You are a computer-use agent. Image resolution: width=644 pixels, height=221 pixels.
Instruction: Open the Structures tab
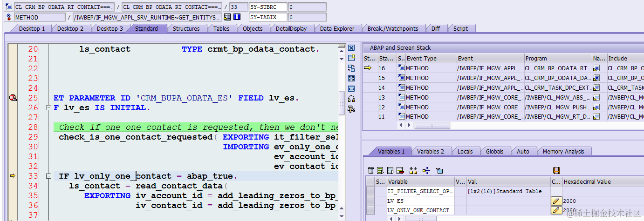tap(186, 28)
